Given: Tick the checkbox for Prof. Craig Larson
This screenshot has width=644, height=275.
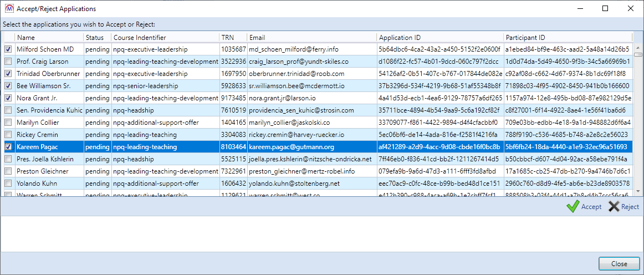Looking at the screenshot, I should [8, 62].
